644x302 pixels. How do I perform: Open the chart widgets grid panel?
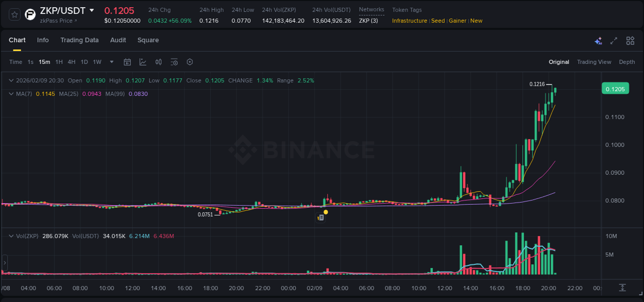pyautogui.click(x=630, y=40)
